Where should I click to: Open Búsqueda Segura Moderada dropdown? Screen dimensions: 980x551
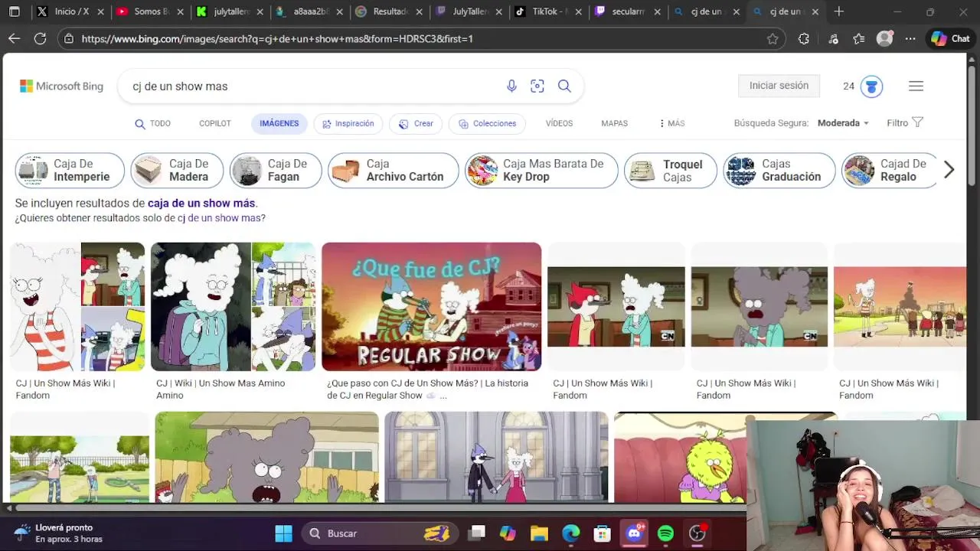843,123
